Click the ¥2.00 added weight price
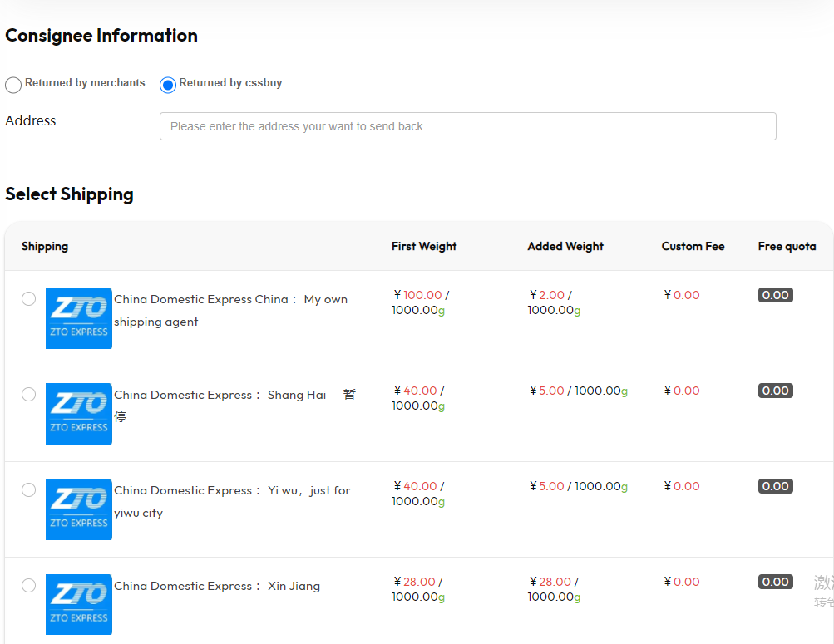Viewport: 834px width, 644px height. [x=547, y=295]
